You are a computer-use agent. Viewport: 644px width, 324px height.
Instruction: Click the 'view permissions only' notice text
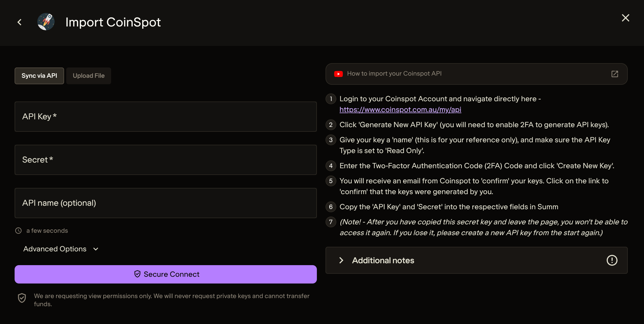click(172, 300)
